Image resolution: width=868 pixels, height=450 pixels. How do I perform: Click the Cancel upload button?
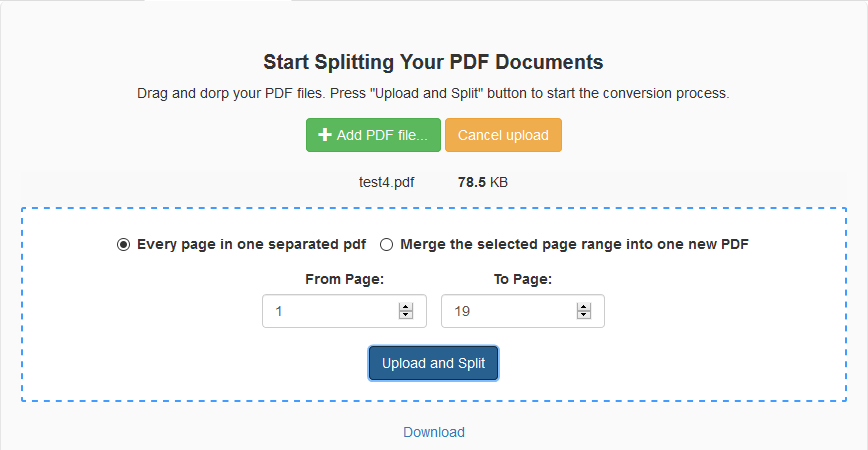pyautogui.click(x=503, y=135)
